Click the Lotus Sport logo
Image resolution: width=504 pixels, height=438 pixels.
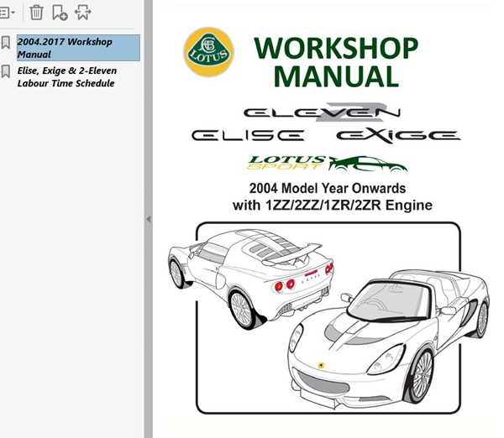[328, 164]
